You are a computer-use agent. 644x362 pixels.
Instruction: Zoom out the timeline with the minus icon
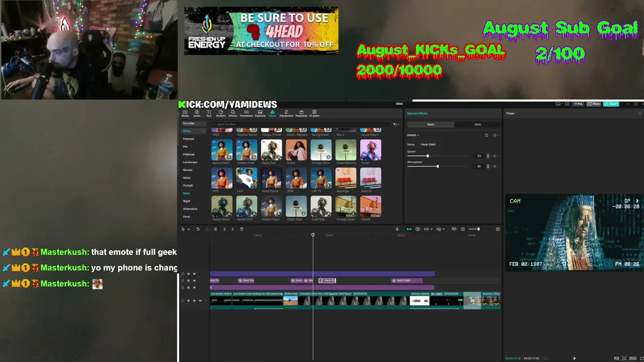[x=463, y=229]
